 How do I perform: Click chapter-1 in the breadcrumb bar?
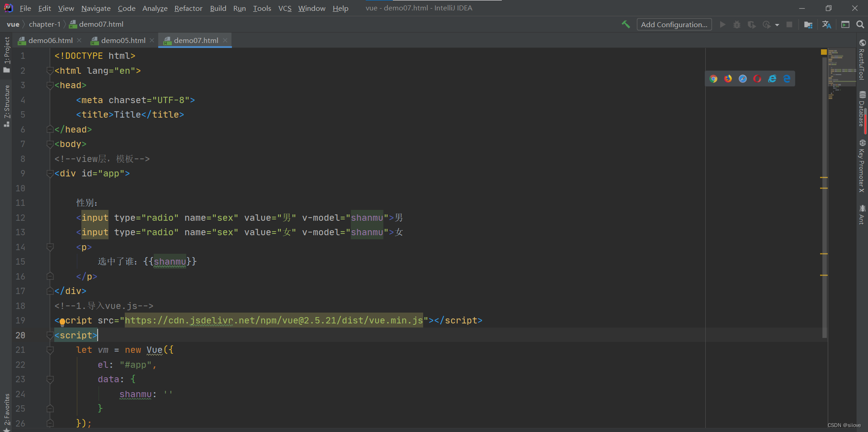click(44, 24)
